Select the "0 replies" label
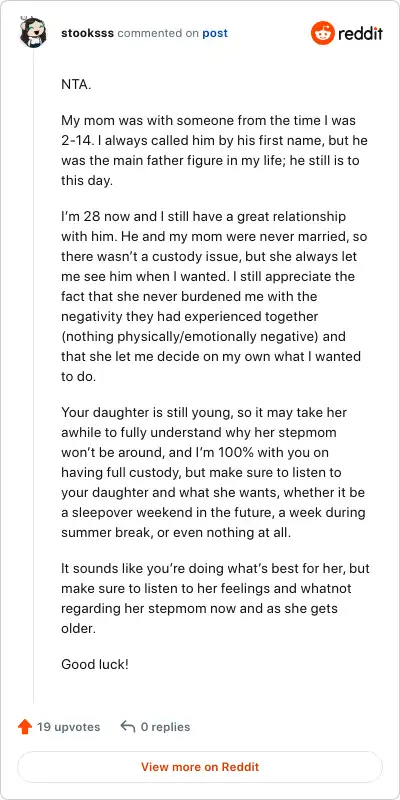 165,727
